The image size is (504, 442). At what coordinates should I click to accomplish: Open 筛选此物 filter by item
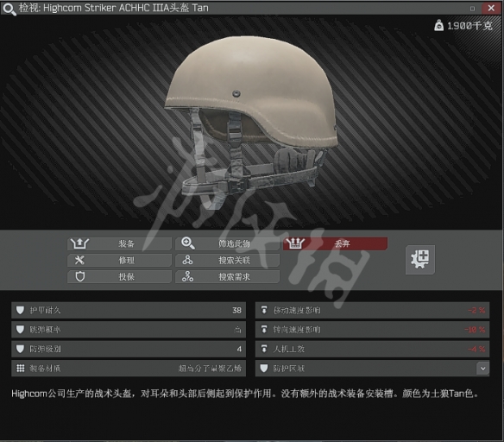click(227, 243)
